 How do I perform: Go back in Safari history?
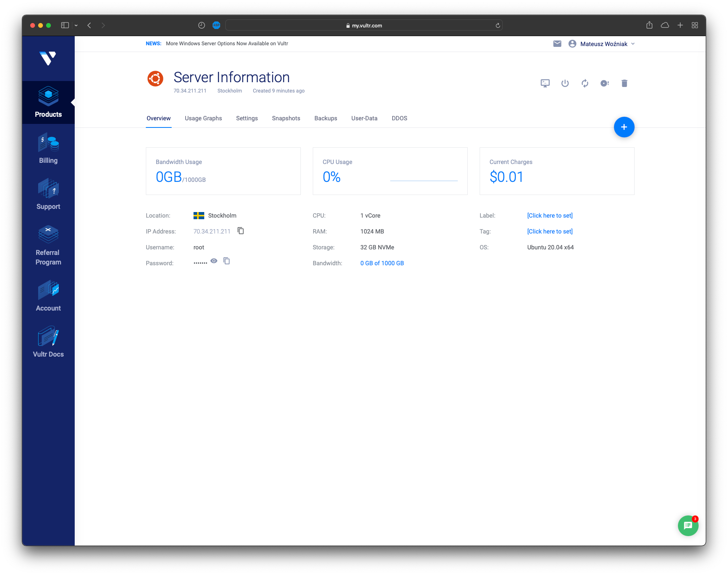[x=89, y=25]
